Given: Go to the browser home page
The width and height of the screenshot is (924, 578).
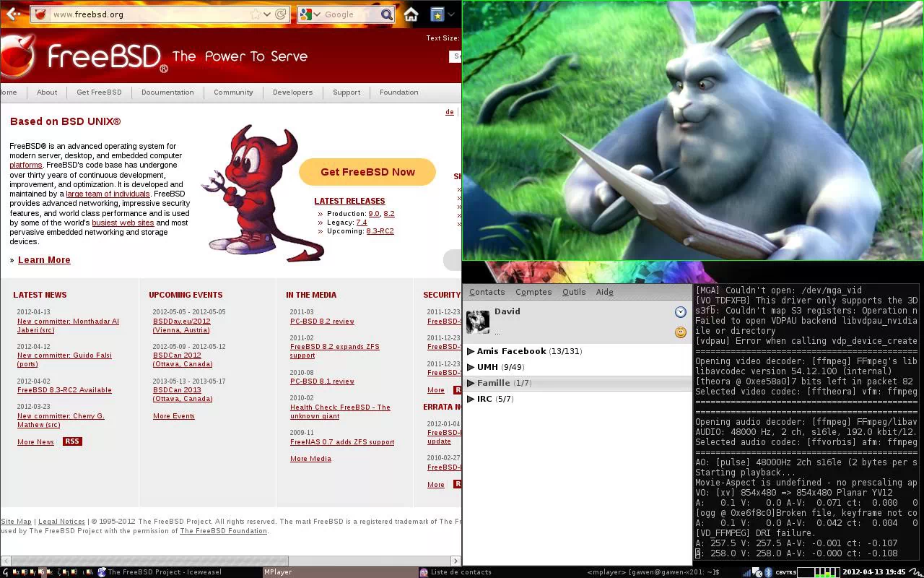Looking at the screenshot, I should [x=411, y=14].
